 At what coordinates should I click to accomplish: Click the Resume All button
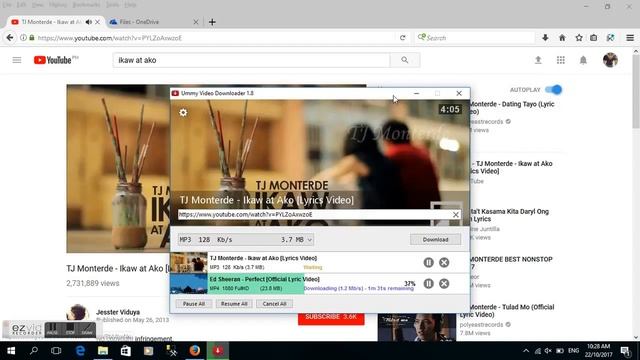pyautogui.click(x=234, y=304)
